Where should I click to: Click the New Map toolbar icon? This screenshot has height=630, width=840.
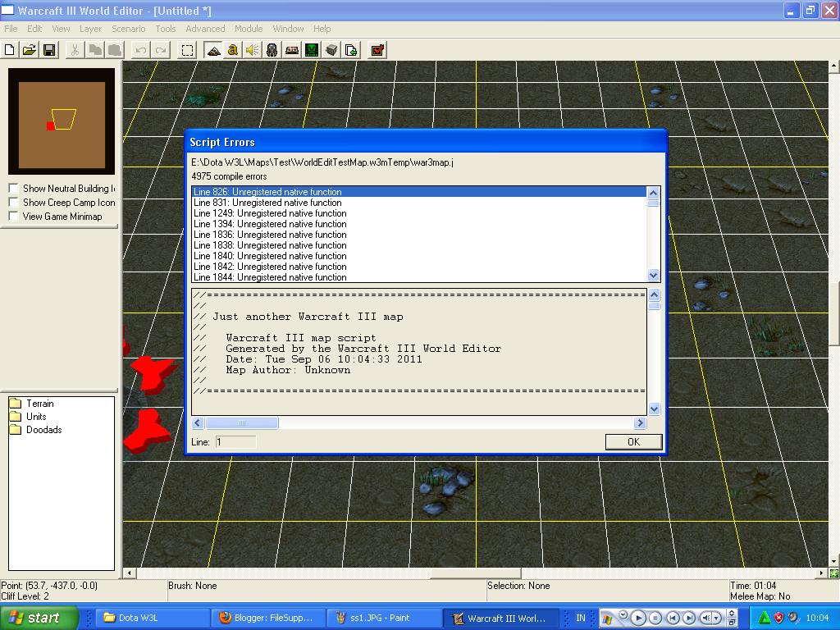point(9,50)
